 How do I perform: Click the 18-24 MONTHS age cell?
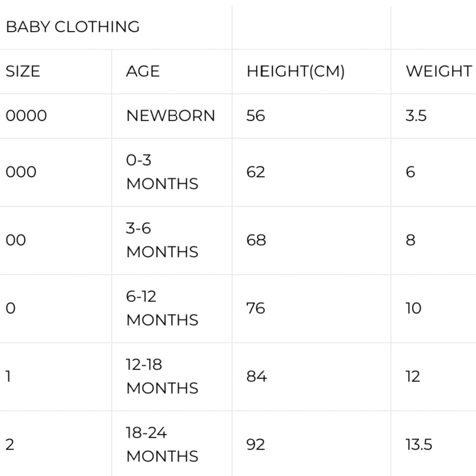point(162,444)
